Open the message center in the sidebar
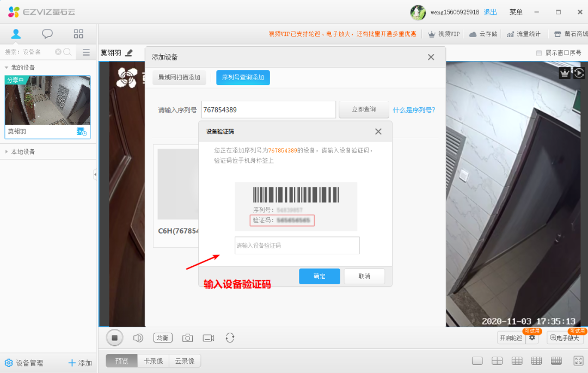This screenshot has height=373, width=588. tap(47, 33)
